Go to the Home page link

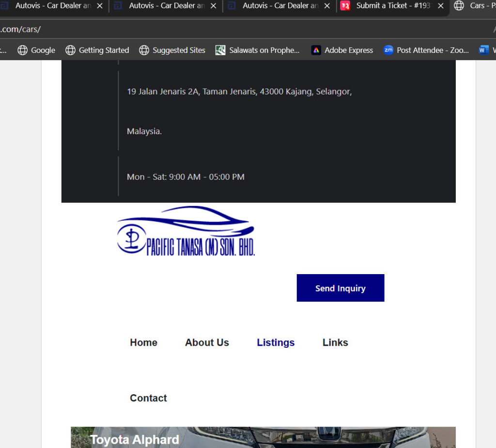click(x=143, y=342)
